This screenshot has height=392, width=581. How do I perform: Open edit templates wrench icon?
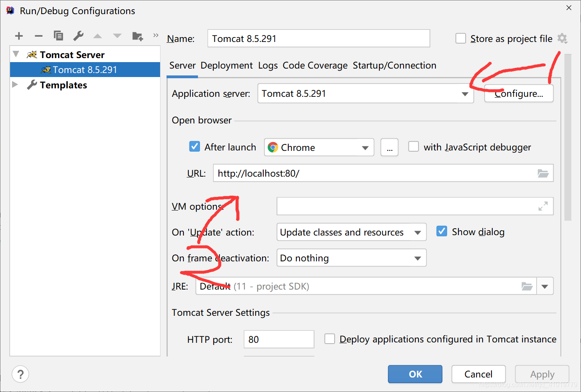(78, 36)
